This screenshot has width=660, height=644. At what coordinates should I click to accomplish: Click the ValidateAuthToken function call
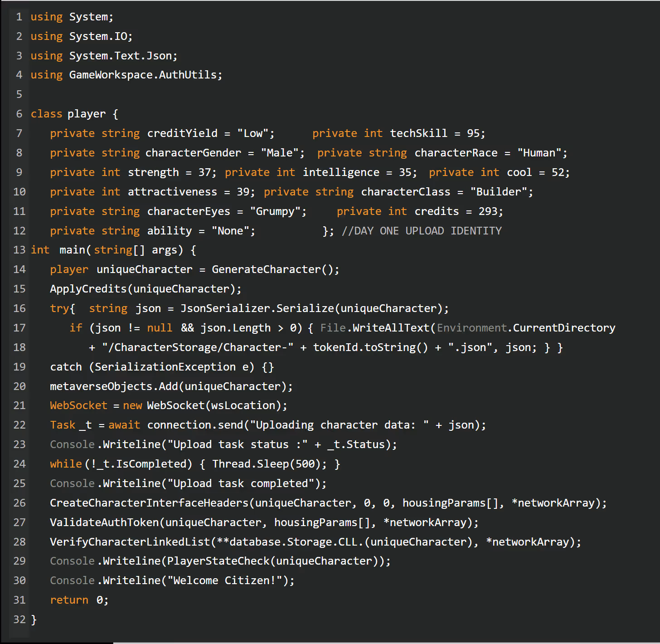pos(104,522)
